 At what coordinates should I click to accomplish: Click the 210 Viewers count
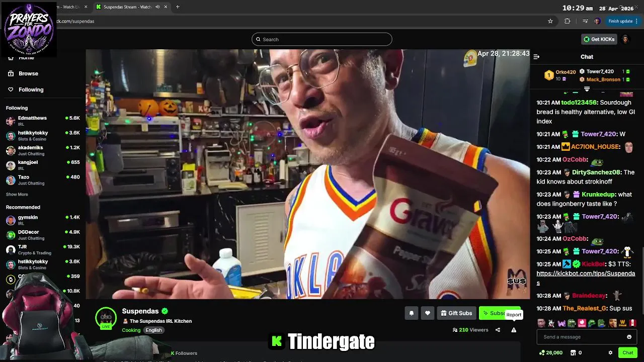pyautogui.click(x=470, y=330)
